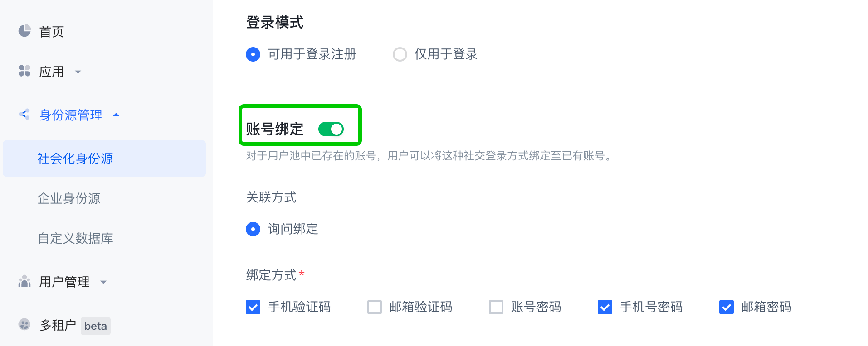The width and height of the screenshot is (868, 346).
Task: Uncheck the 邮箱密码 checkbox
Action: coord(727,307)
